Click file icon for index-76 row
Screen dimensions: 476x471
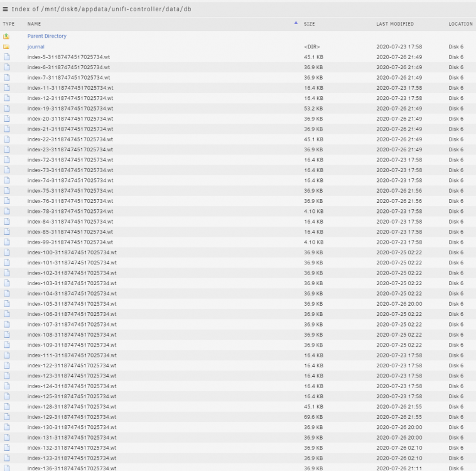7,201
